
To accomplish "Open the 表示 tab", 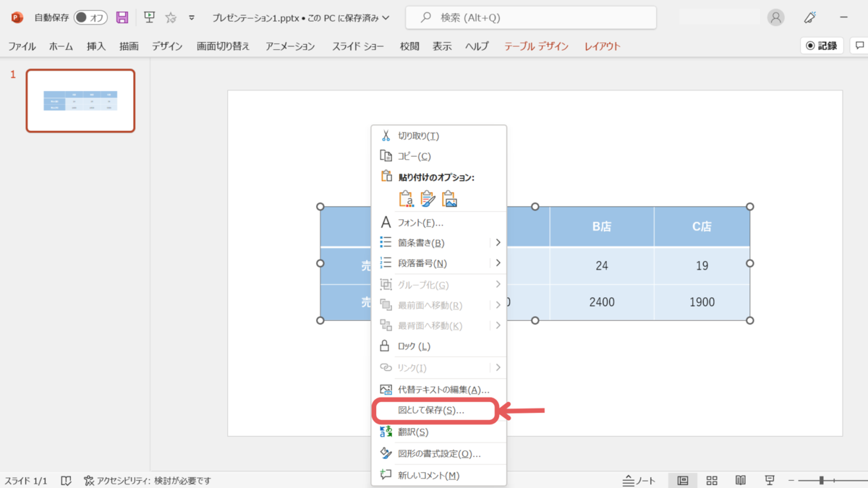I will pos(442,46).
